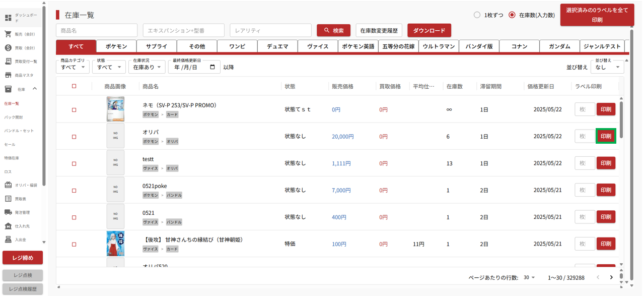Screen dimensions: 644x296
Task: Open the ダッシュボード dashboard icon
Action: point(8,18)
